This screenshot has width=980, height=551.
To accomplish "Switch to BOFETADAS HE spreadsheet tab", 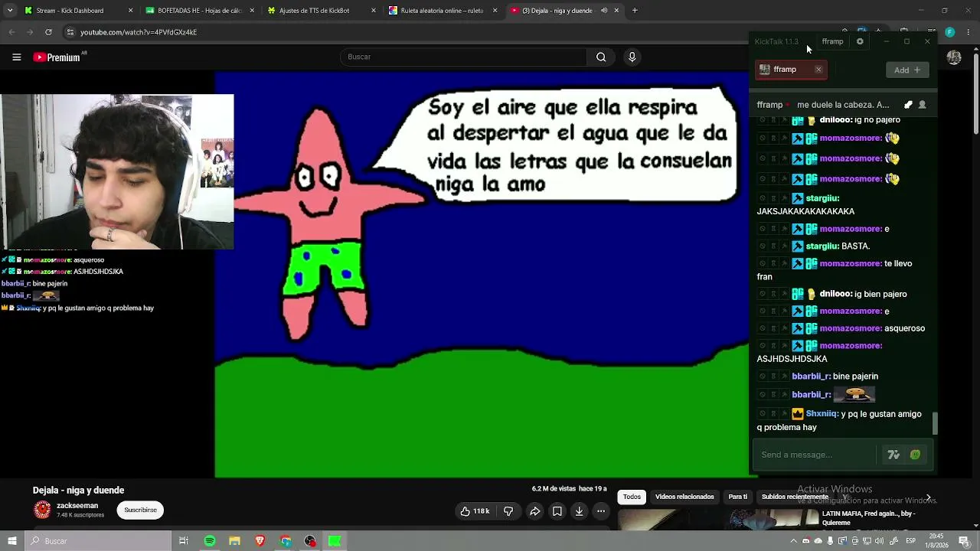I will point(199,11).
